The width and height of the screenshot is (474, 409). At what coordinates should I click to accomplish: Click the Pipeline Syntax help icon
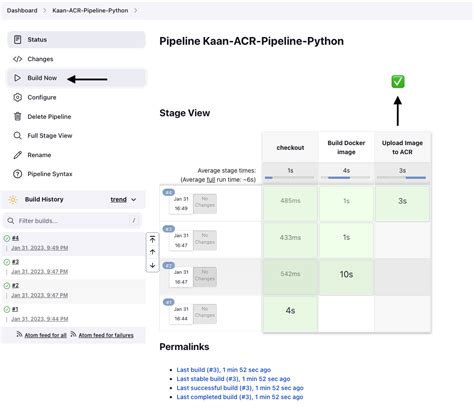(x=17, y=174)
